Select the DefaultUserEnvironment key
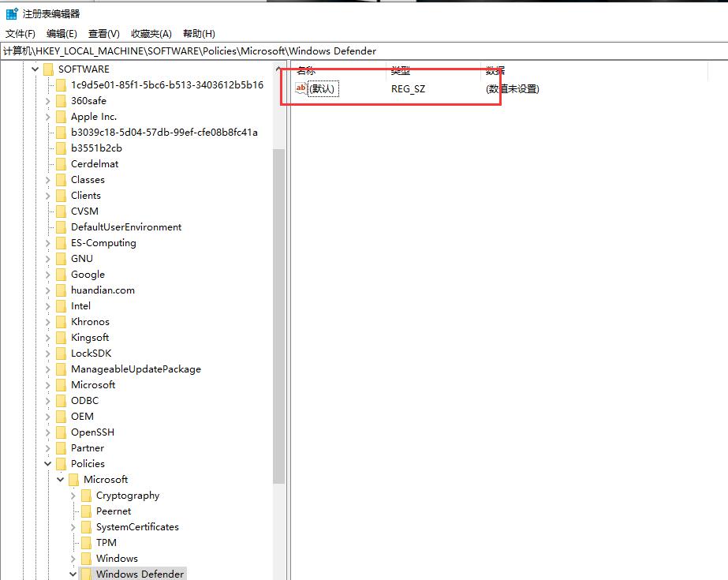 [126, 227]
